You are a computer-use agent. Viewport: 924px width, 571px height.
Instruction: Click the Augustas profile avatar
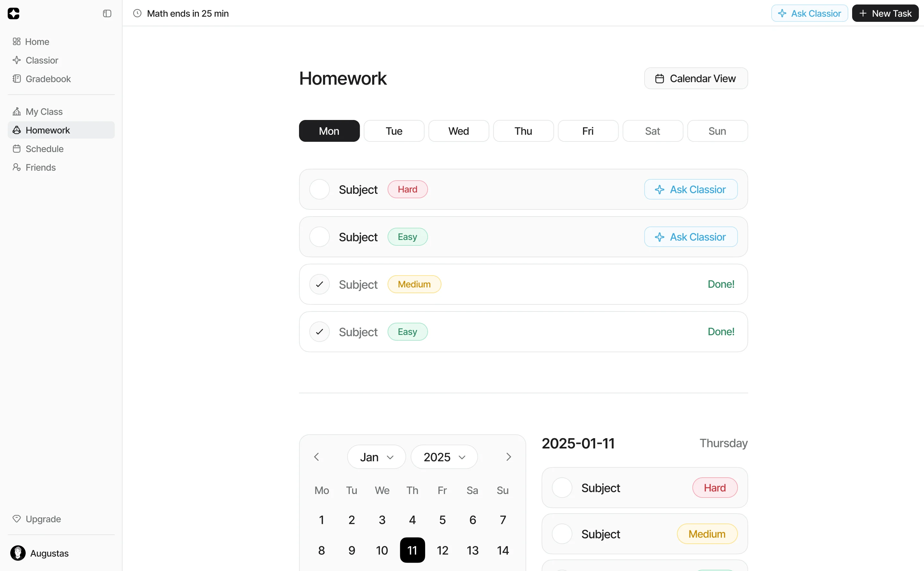(18, 553)
